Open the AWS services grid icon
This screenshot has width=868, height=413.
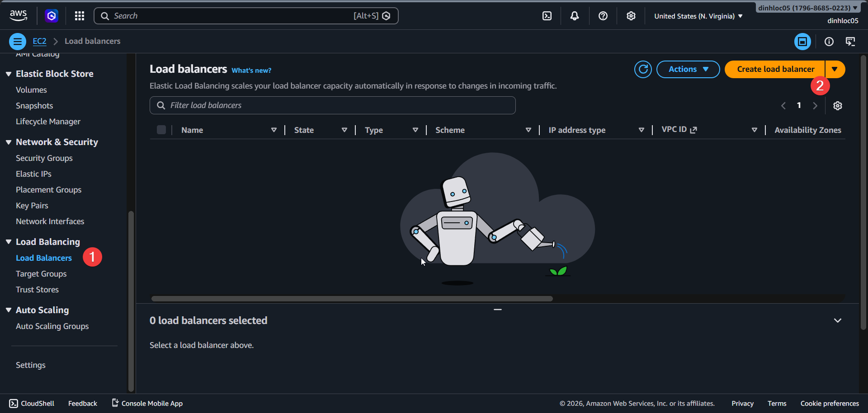tap(80, 16)
